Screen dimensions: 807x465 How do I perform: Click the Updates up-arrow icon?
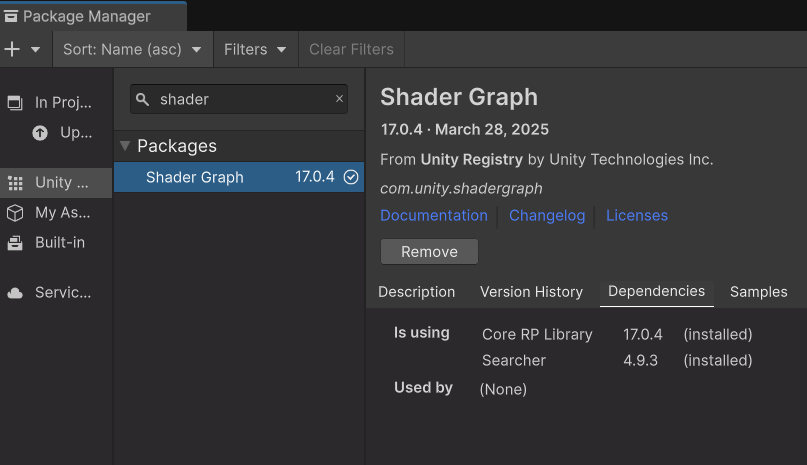(40, 133)
